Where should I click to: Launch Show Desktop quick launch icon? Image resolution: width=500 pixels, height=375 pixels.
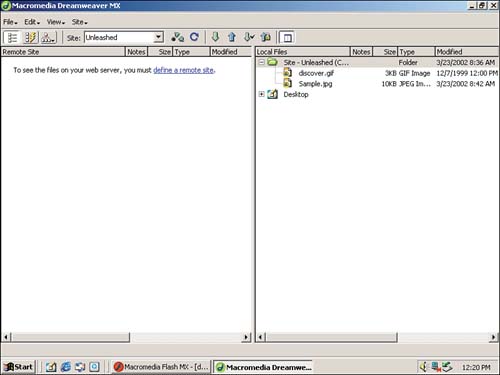click(51, 367)
